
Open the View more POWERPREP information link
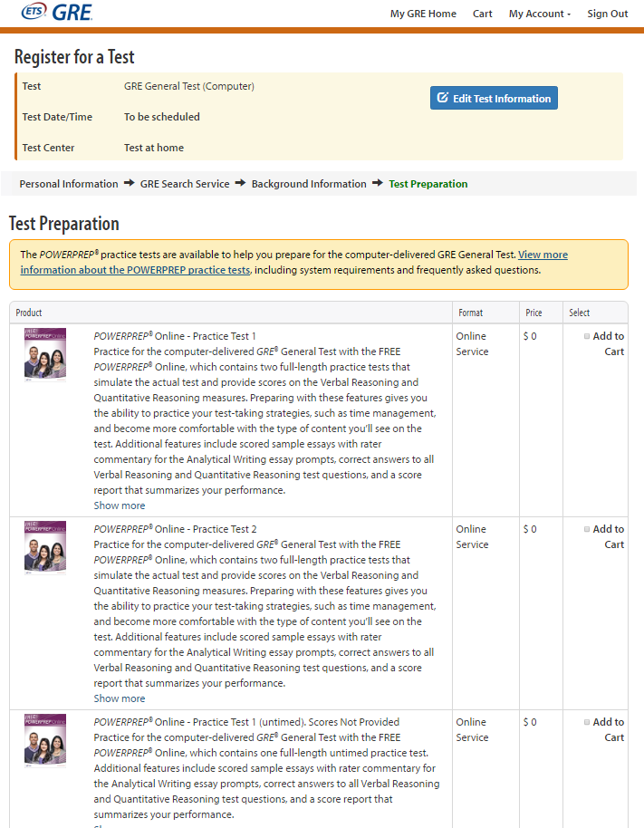pyautogui.click(x=543, y=255)
